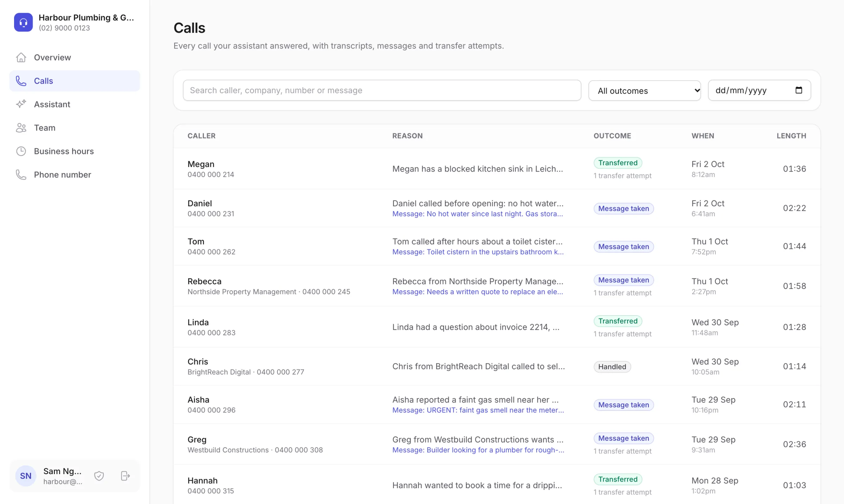This screenshot has width=844, height=504.
Task: Click the SN avatar circle
Action: click(x=26, y=476)
